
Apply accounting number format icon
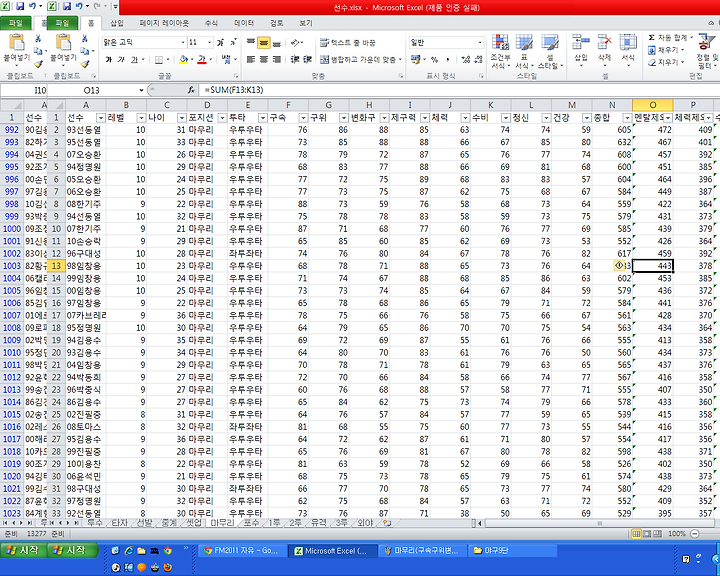pos(416,59)
